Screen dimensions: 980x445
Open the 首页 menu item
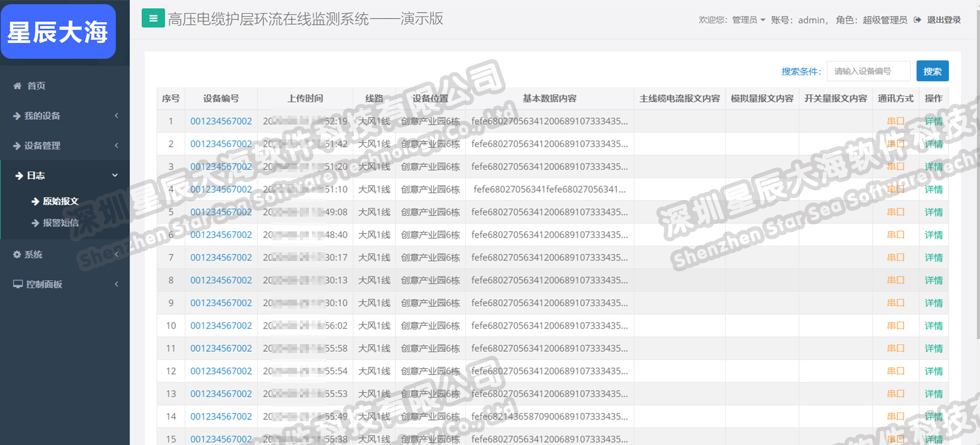(x=36, y=86)
